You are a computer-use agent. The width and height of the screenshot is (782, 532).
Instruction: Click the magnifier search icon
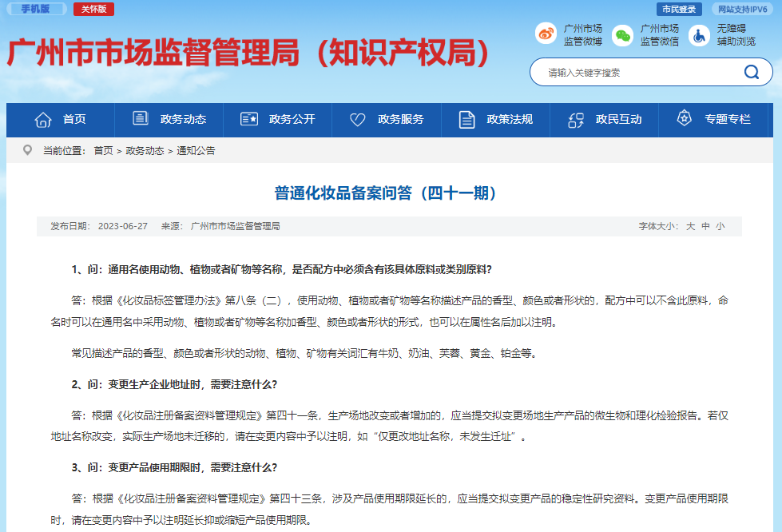tap(752, 72)
